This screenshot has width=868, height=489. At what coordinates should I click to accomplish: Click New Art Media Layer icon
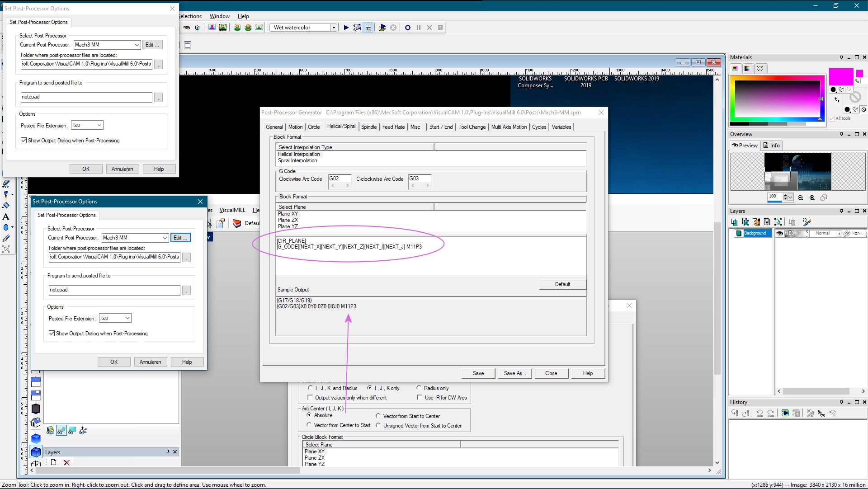click(756, 222)
